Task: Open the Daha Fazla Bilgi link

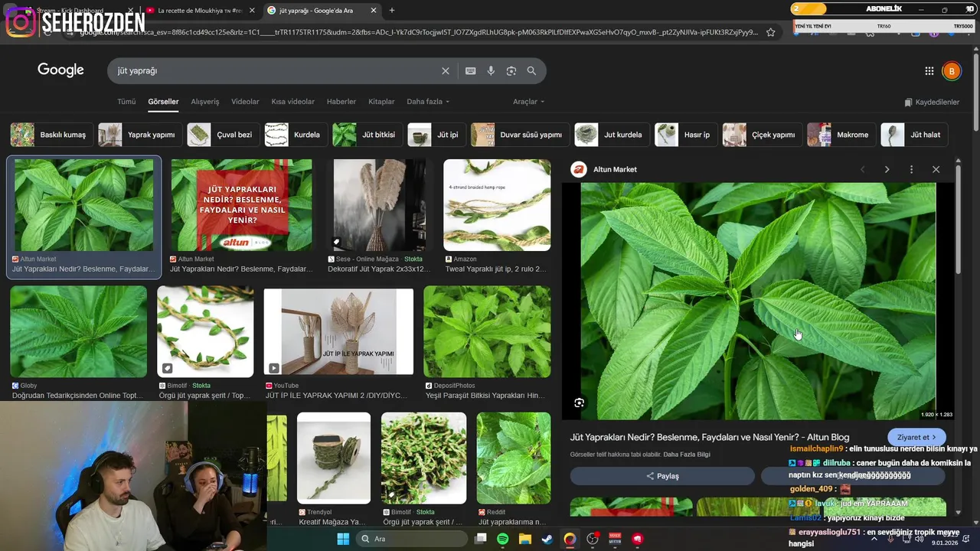Action: pyautogui.click(x=687, y=455)
